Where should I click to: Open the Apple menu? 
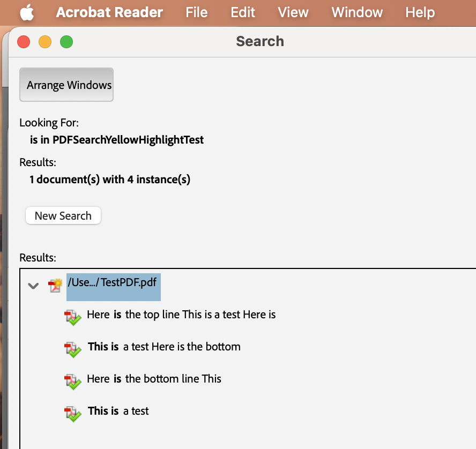[27, 12]
